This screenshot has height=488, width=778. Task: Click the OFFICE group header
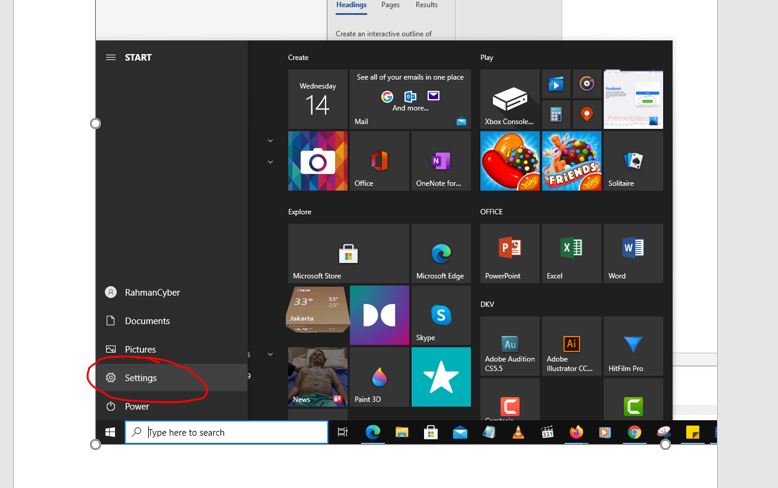[491, 212]
